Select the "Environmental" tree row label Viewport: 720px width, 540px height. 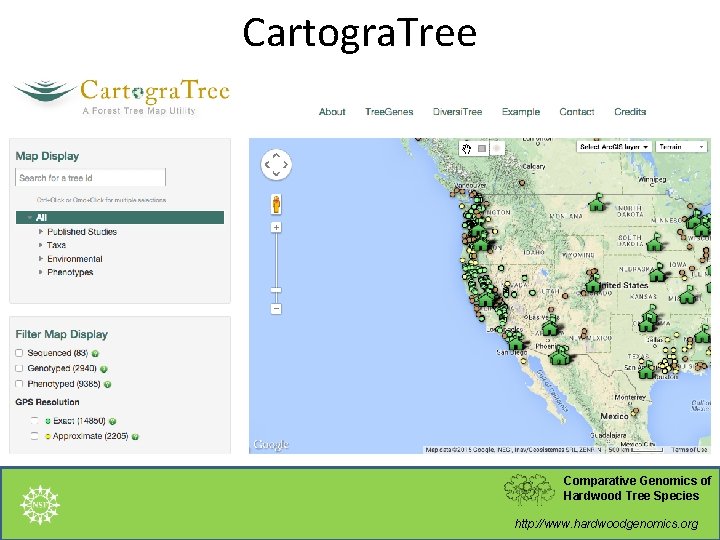[74, 259]
